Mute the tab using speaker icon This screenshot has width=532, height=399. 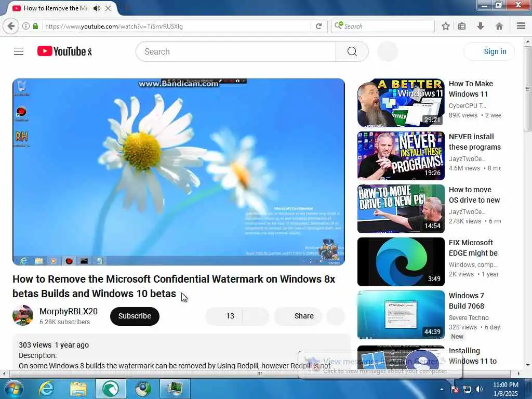pos(97,8)
